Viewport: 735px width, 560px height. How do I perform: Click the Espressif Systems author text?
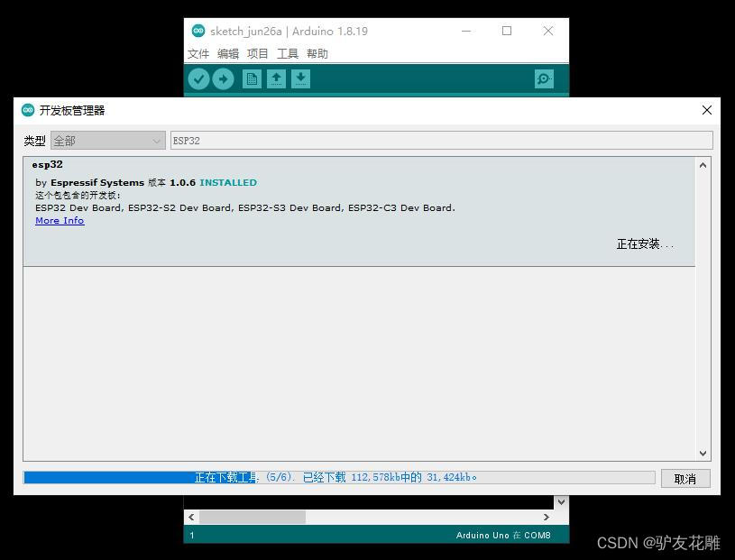[97, 182]
